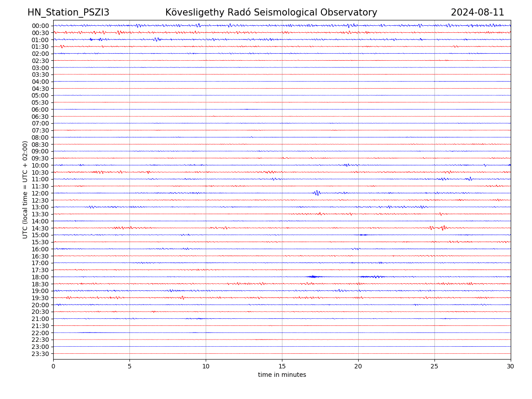The image size is (532, 399).
Task: Click the dense blue burst on the 18:00 trace
Action: (x=313, y=277)
